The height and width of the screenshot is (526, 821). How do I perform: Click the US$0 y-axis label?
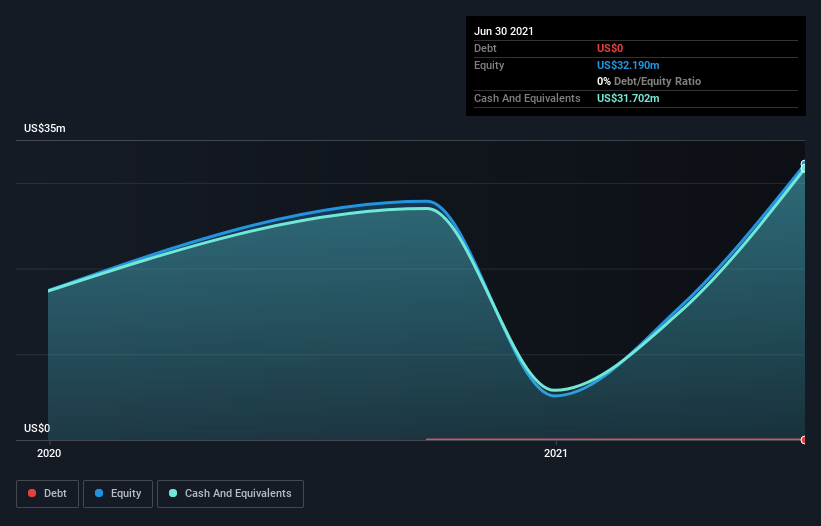(37, 428)
